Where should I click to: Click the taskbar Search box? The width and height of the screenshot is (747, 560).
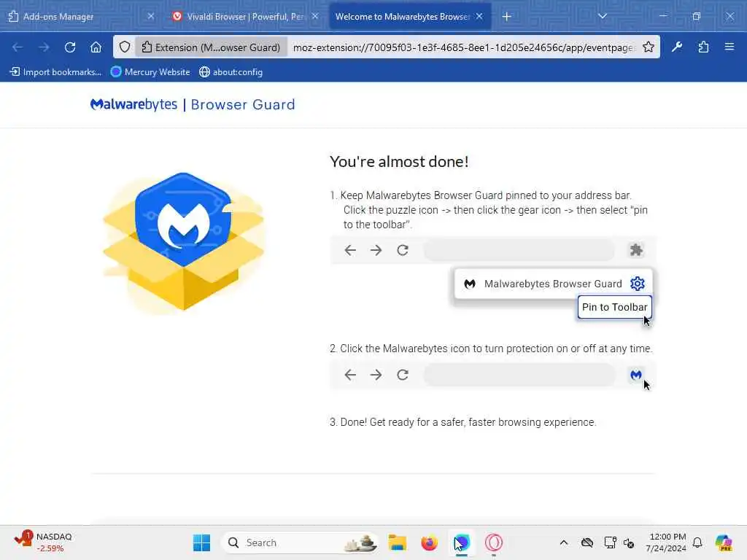coord(300,542)
